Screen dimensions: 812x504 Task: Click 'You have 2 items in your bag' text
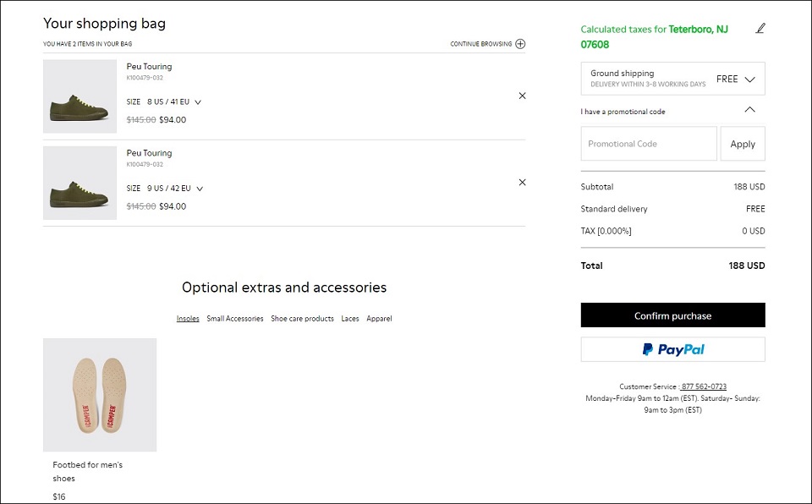[x=87, y=44]
